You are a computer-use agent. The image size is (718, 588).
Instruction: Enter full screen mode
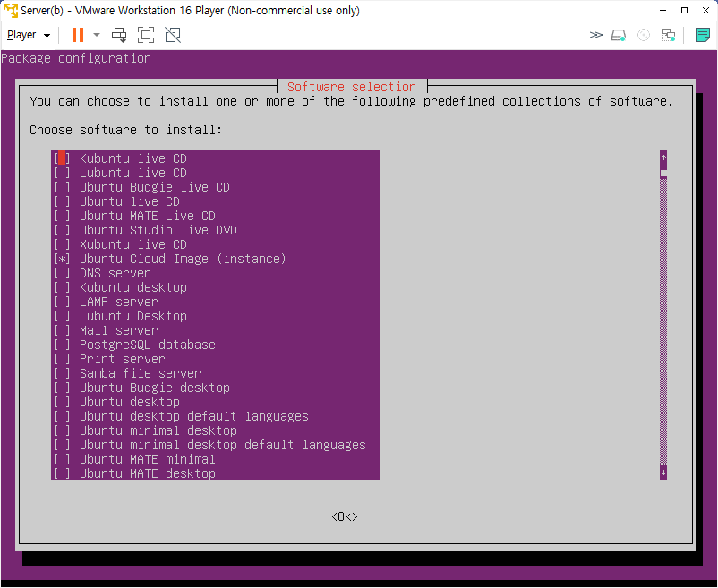tap(146, 35)
